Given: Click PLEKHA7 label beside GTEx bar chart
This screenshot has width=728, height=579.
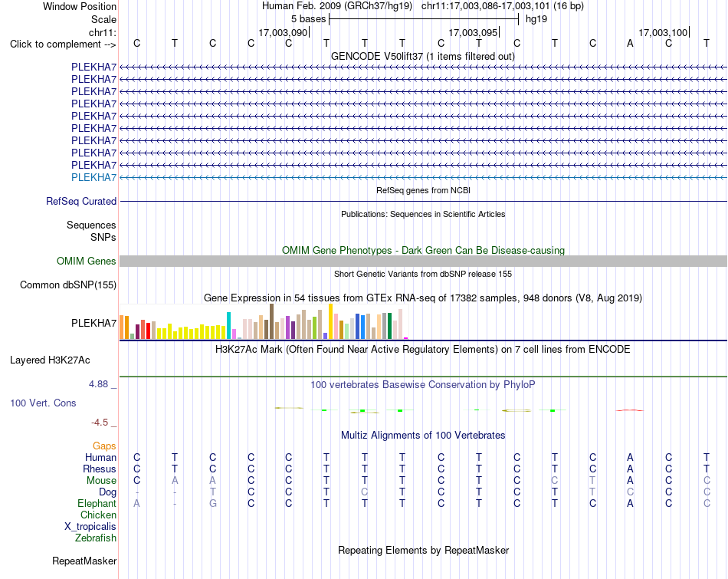Looking at the screenshot, I should coord(93,323).
